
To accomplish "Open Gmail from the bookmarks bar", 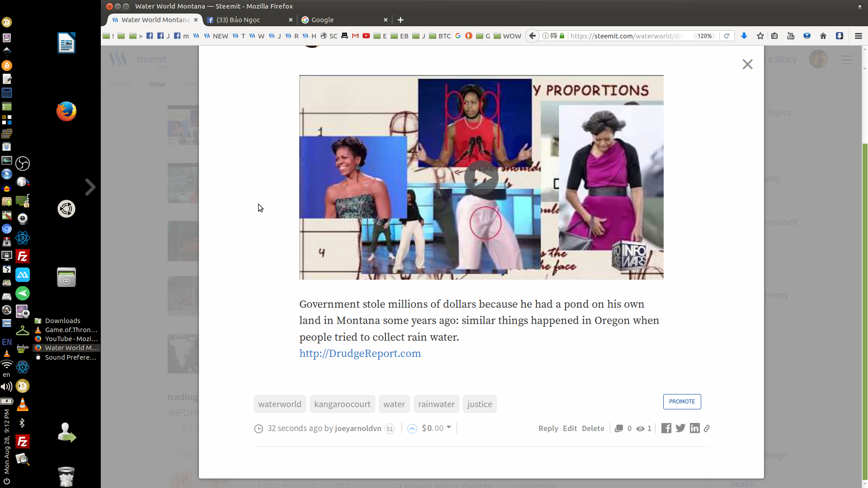I will (354, 36).
